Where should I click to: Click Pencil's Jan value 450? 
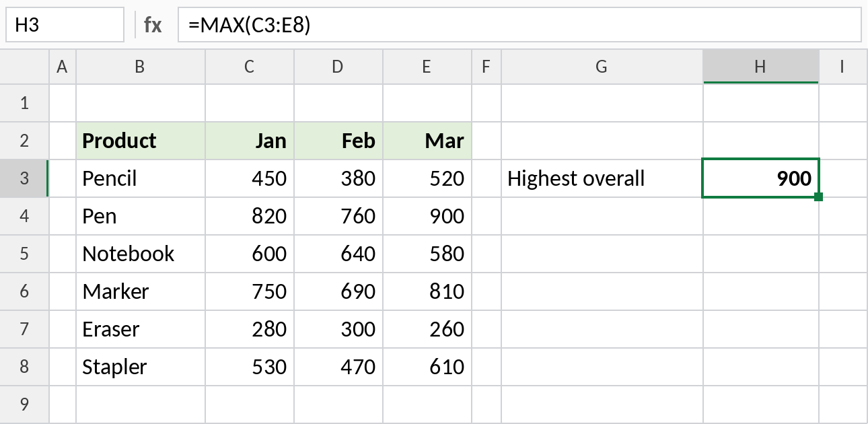250,178
